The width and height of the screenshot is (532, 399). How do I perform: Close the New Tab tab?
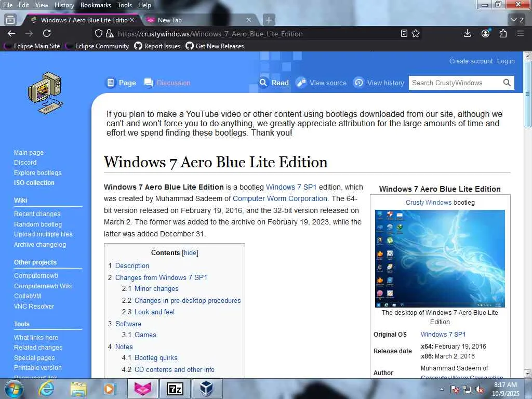(249, 20)
